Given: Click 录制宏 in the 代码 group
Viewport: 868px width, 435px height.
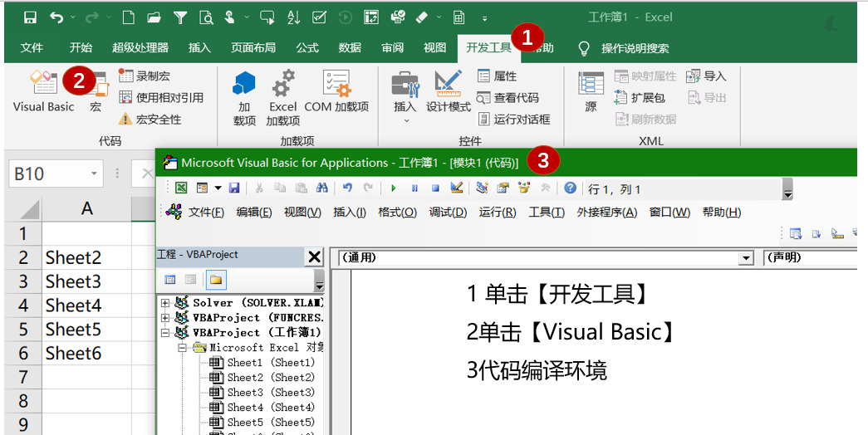Looking at the screenshot, I should 145,76.
